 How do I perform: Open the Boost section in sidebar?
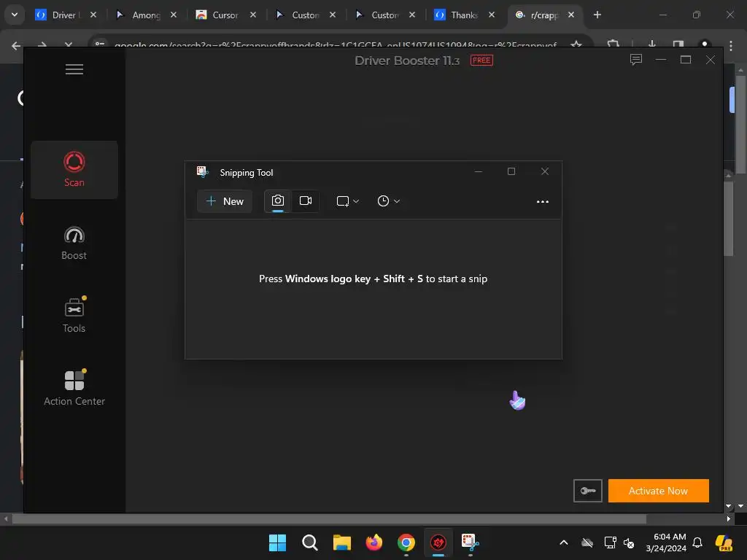pos(74,243)
